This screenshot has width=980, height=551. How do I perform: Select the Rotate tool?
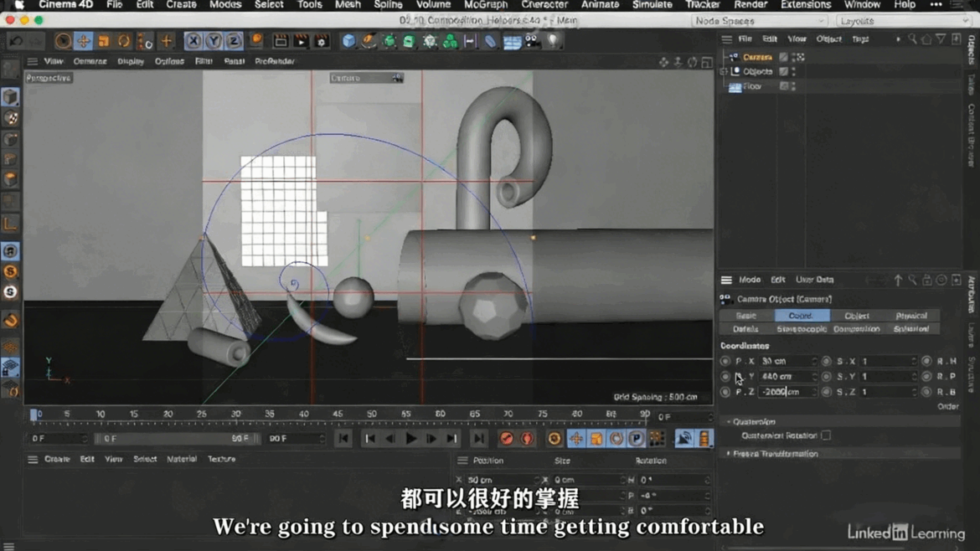[123, 40]
